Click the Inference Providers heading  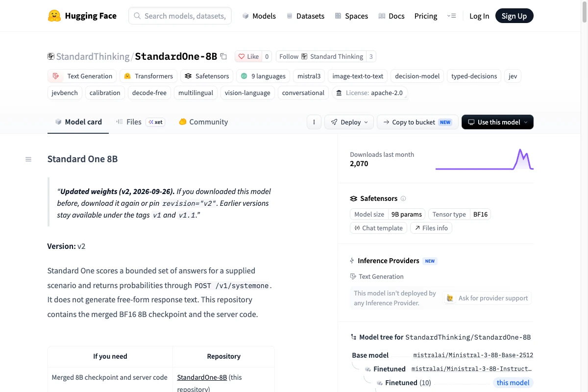[389, 261]
